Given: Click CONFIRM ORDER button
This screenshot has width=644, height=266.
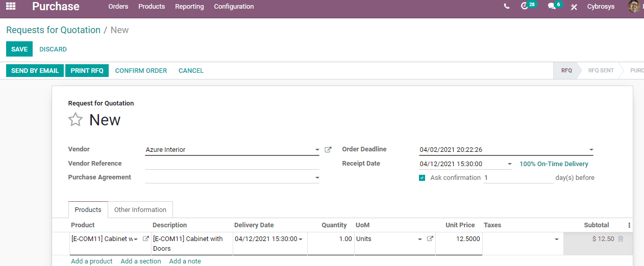Looking at the screenshot, I should tap(141, 71).
